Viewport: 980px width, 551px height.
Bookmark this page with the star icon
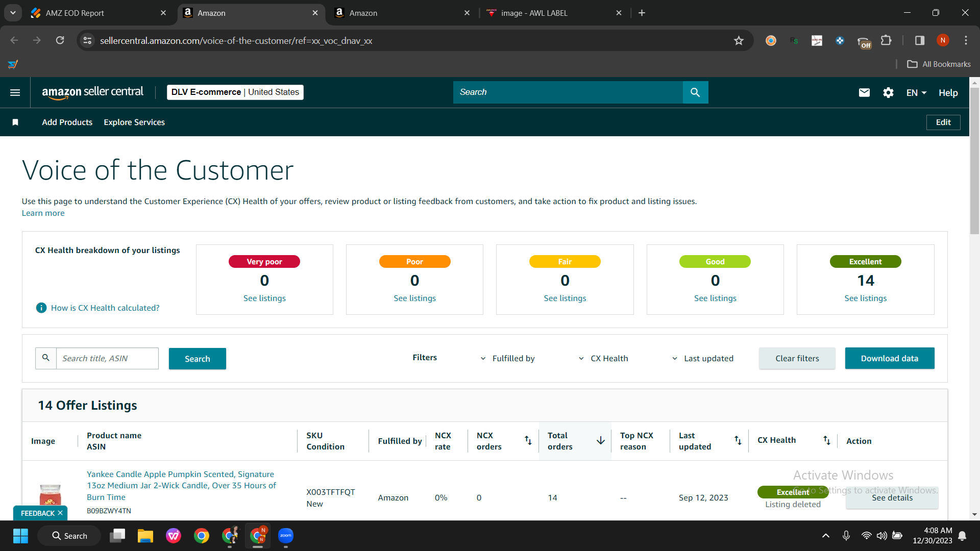tap(739, 40)
